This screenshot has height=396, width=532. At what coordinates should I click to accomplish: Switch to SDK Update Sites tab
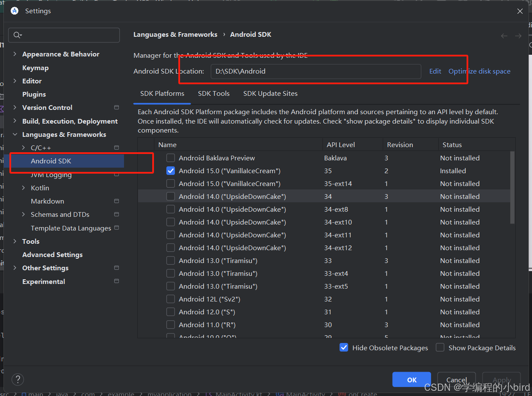click(x=270, y=93)
